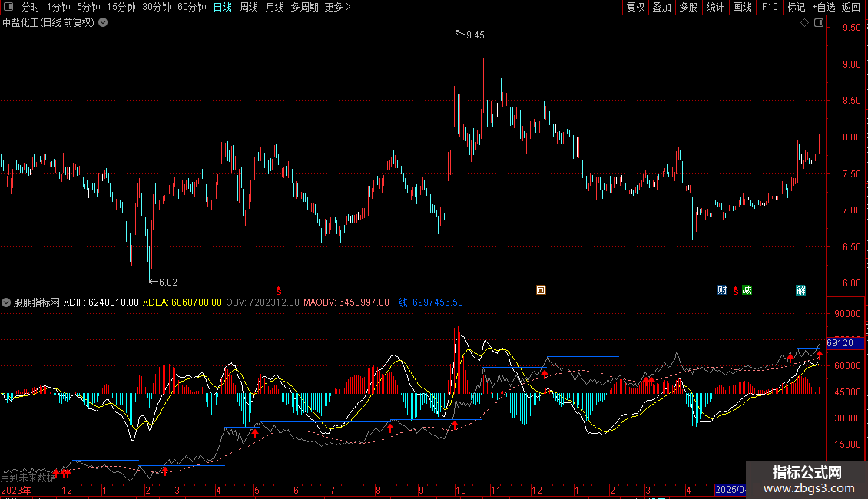Open the 画线 drawing tools
Viewport: 868px width, 499px height.
pos(742,7)
